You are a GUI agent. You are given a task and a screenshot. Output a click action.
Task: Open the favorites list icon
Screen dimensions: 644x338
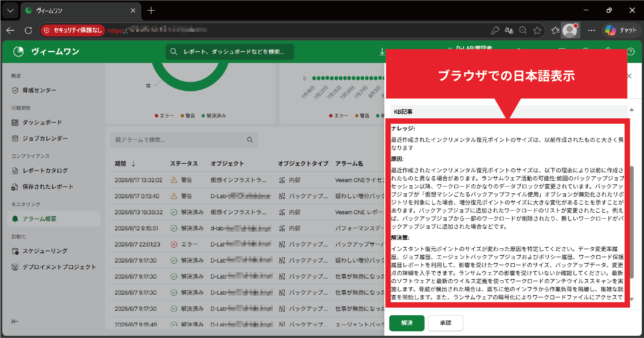(x=556, y=30)
